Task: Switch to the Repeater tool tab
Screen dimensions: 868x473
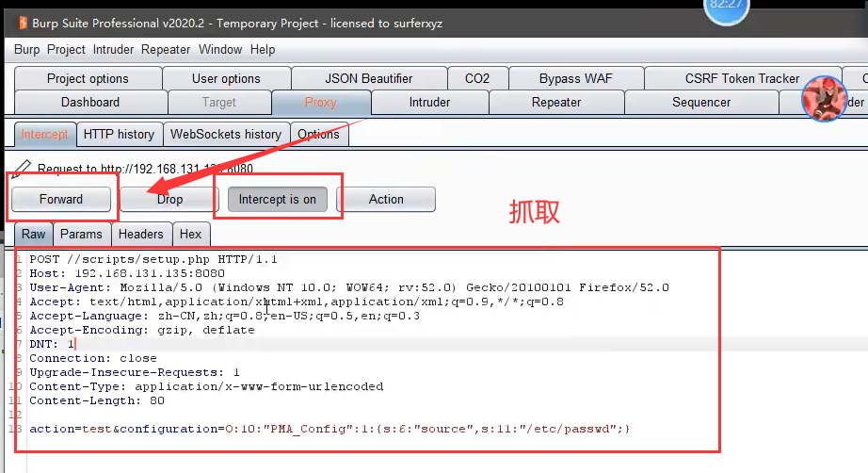Action: pos(556,103)
